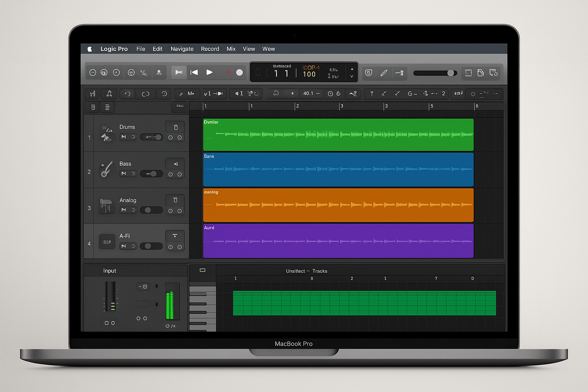588x392 pixels.
Task: Toggle the Drums track on/off switch
Action: tap(151, 137)
